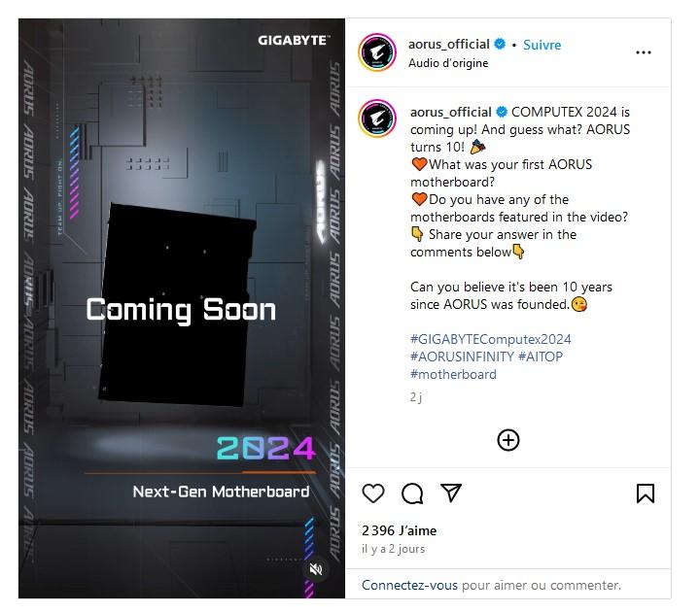
Task: Open aorus_official avatar beside the caption
Action: 377,119
